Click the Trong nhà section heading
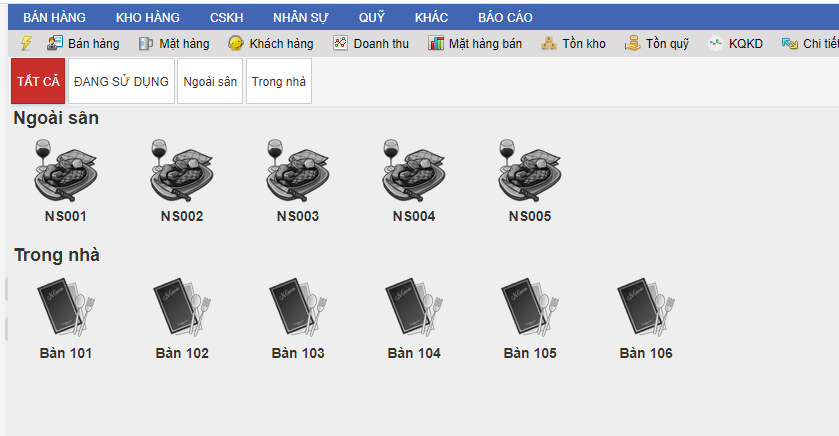 click(57, 255)
